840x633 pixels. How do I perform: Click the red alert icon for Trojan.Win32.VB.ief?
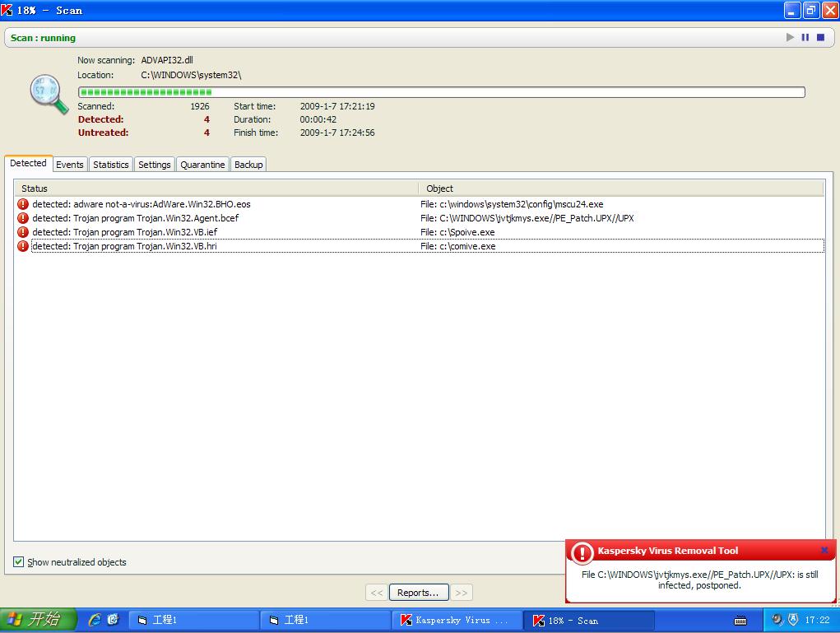[x=22, y=232]
